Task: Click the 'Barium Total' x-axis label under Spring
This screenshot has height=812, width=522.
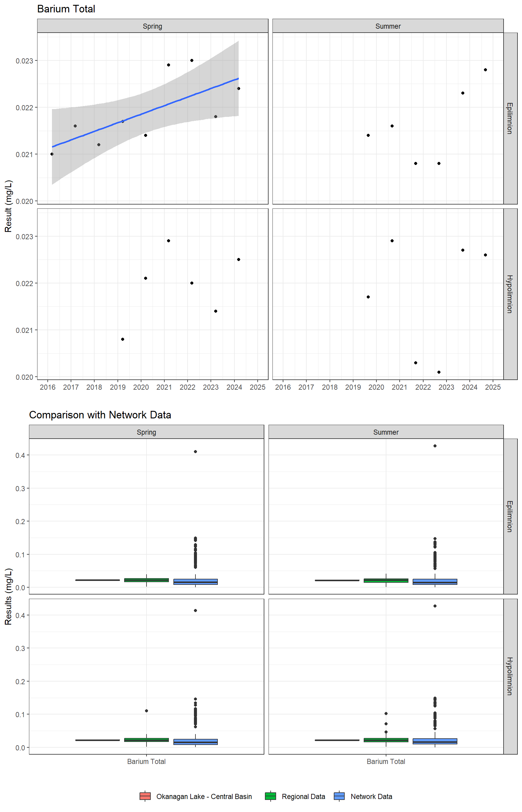Action: [147, 762]
